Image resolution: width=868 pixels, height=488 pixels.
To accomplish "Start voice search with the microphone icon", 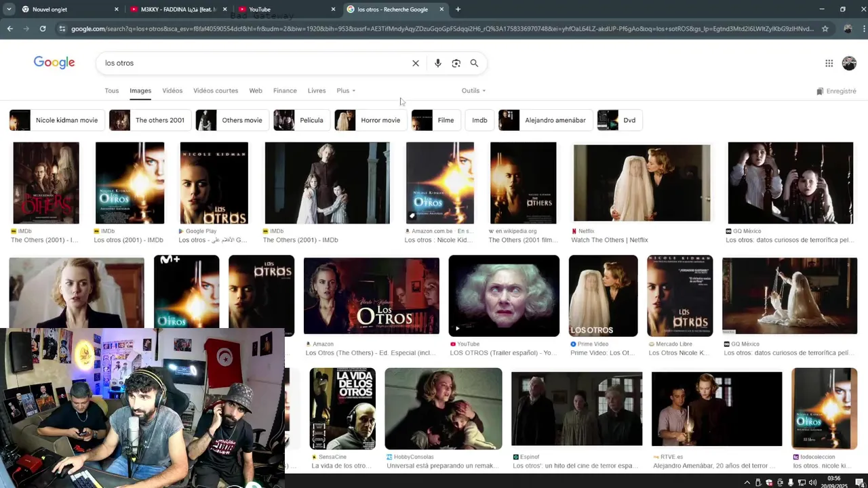I will (x=438, y=63).
